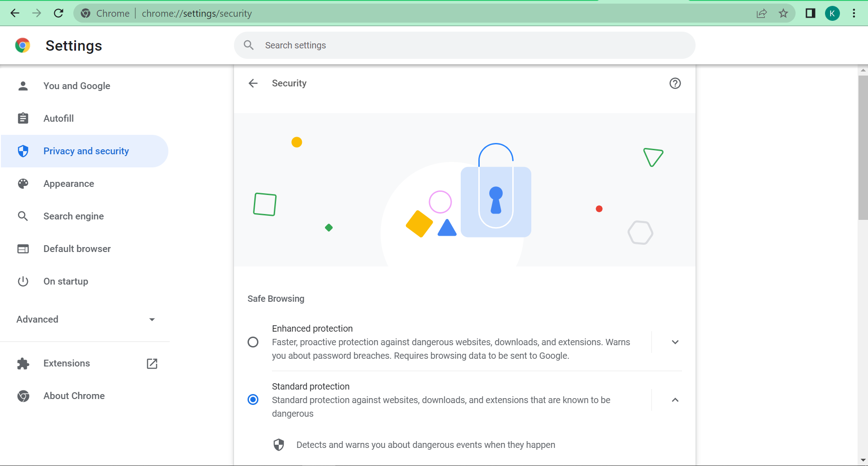Open Chrome's three-dot menu
Screen dimensions: 868x466
(x=854, y=13)
